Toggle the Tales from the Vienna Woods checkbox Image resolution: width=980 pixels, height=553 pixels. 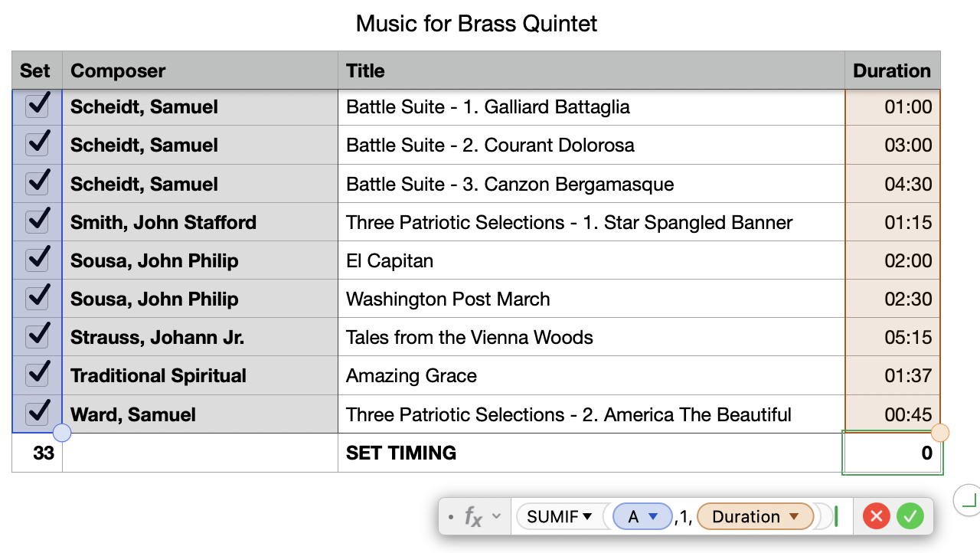click(37, 335)
